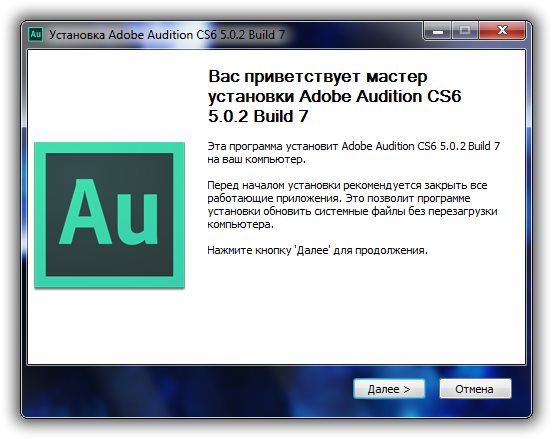Cancel setup with the Отмена button
553x439 pixels.
[x=475, y=389]
